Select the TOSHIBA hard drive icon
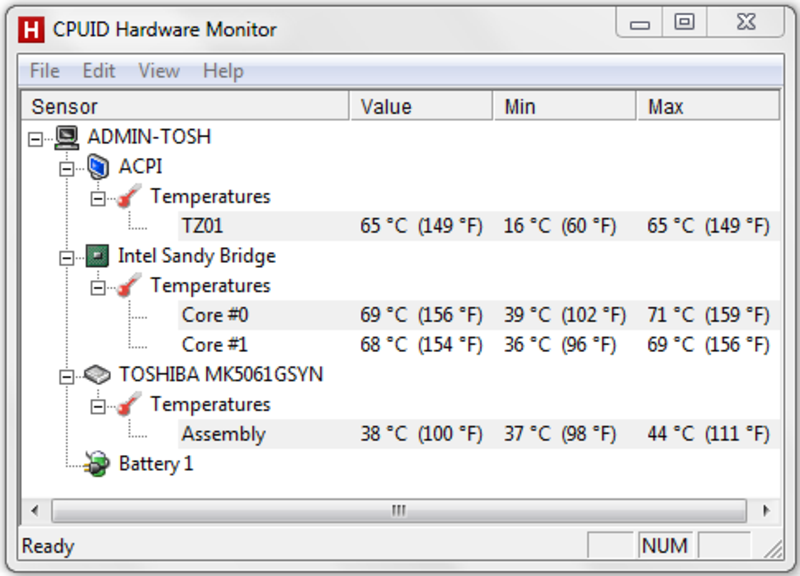The width and height of the screenshot is (800, 576). tap(97, 375)
